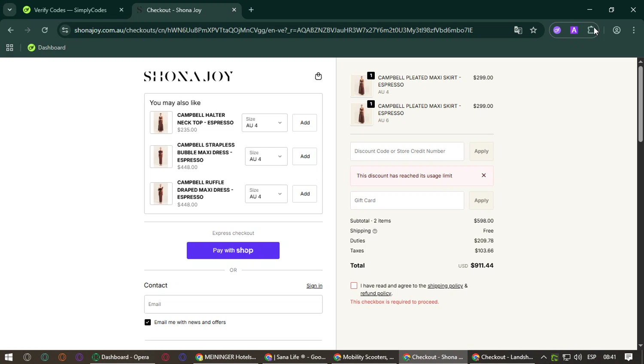Click the Discount Code or Store Credit field
Viewport: 644px width, 364px height.
pos(407,151)
